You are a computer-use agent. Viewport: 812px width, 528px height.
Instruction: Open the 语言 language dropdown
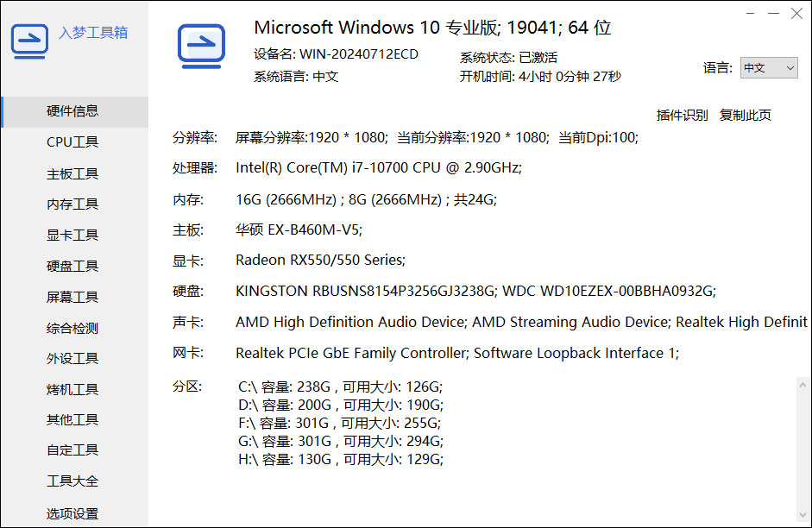pos(768,68)
